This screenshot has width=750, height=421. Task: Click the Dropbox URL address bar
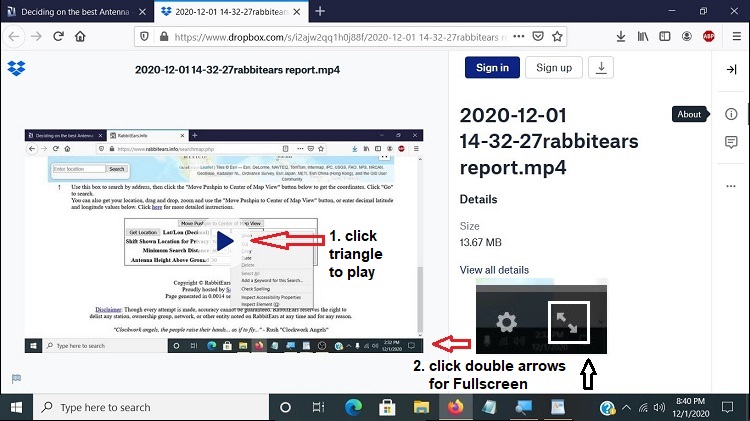tap(340, 36)
